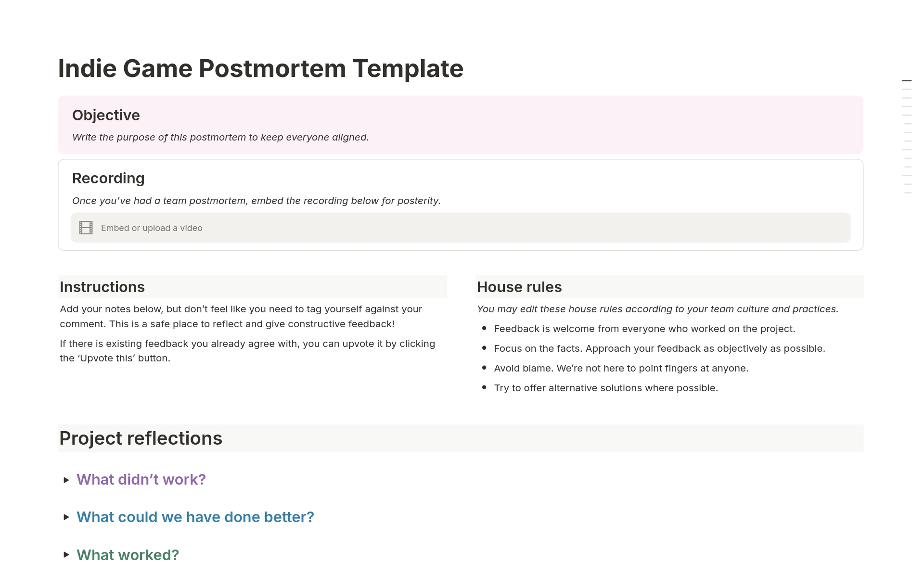Image resolution: width=924 pixels, height=577 pixels.
Task: Click the 'Feedback is welcome from everyone' bullet text
Action: coord(644,329)
